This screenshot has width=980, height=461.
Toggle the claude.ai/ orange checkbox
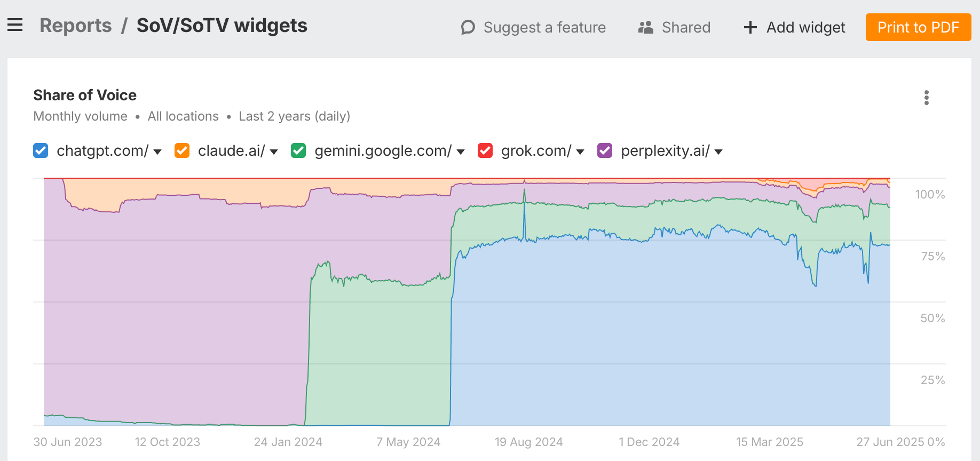point(182,151)
